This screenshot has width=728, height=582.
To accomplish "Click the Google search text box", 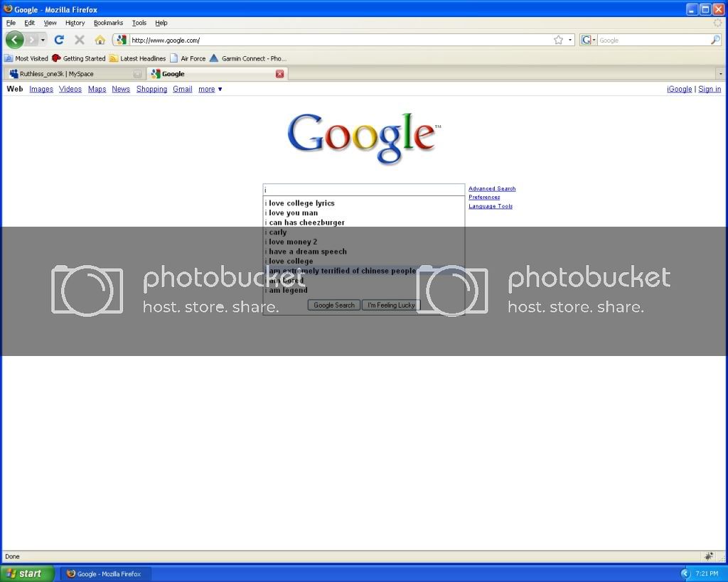I will point(363,190).
